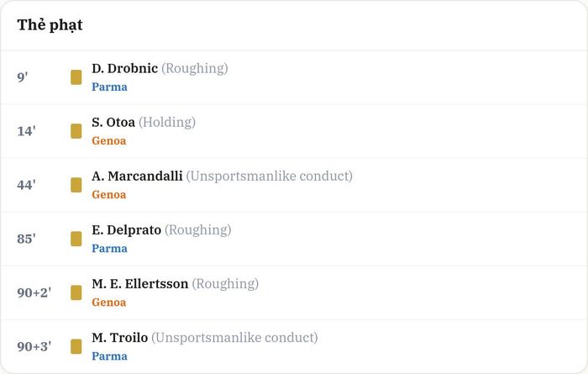This screenshot has height=374, width=588.
Task: Click yellow card icon next to E. Delprato
Action: 76,239
